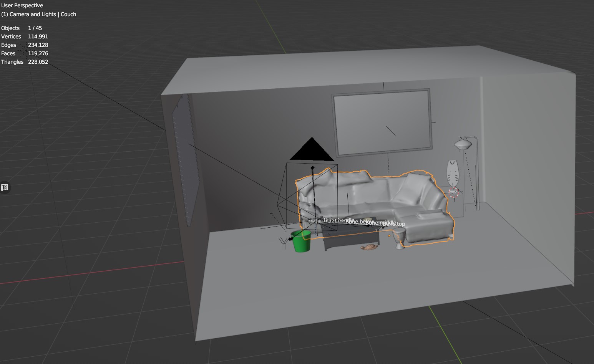Click the white striped board beside the lamp

(x=453, y=172)
